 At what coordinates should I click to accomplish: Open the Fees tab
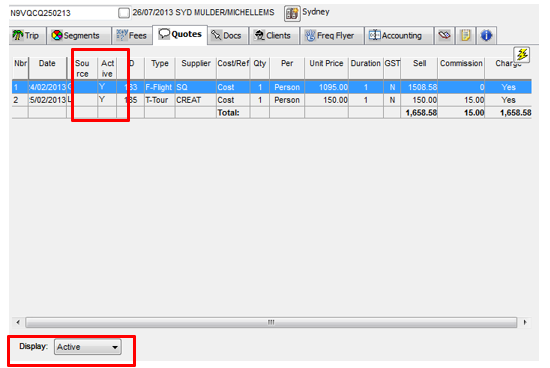point(132,35)
